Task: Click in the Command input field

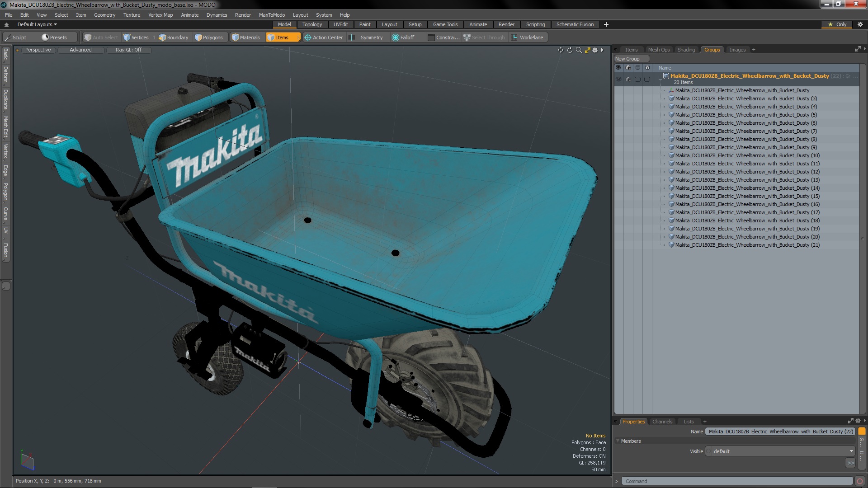Action: pyautogui.click(x=737, y=481)
